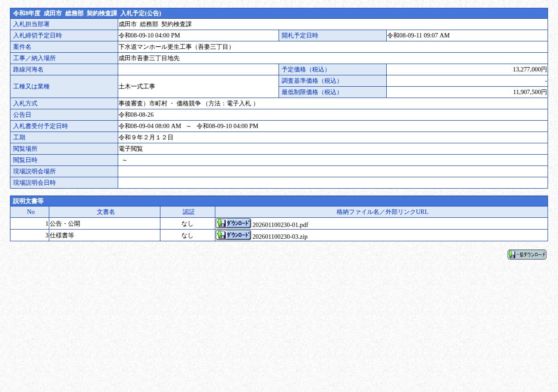Viewport: 558px width, 392px height.
Task: Click the 一括ダウンロード button
Action: (527, 255)
